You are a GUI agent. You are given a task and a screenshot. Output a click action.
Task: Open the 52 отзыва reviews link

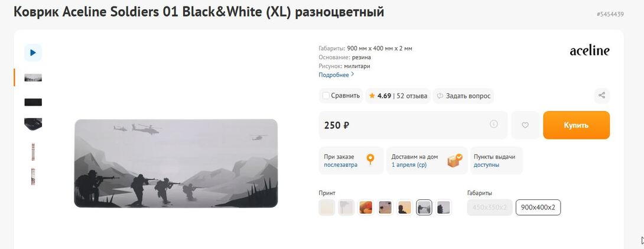412,96
